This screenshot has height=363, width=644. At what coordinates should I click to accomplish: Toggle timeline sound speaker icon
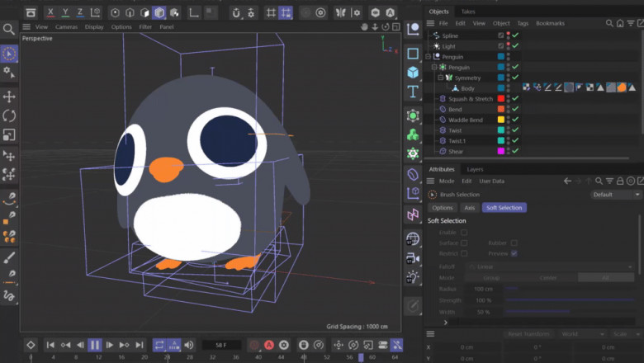click(x=189, y=345)
